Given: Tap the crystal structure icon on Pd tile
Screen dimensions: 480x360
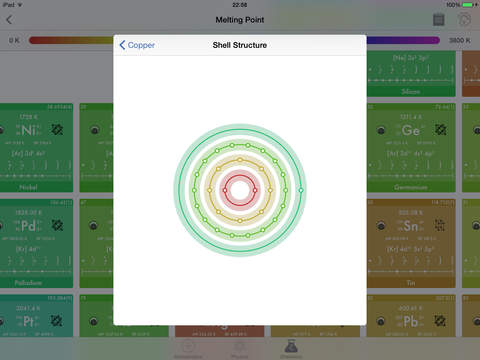Looking at the screenshot, I should pos(57,226).
